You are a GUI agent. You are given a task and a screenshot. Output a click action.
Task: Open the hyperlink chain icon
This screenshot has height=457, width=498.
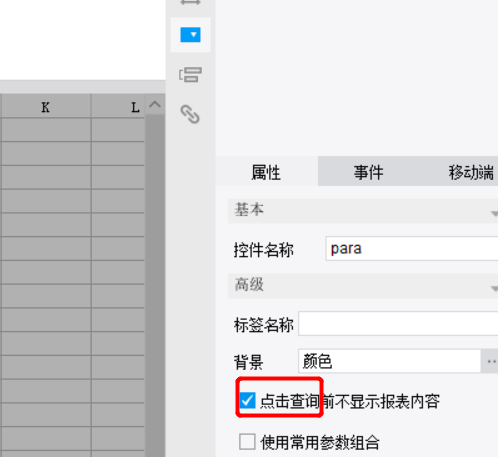coord(190,114)
